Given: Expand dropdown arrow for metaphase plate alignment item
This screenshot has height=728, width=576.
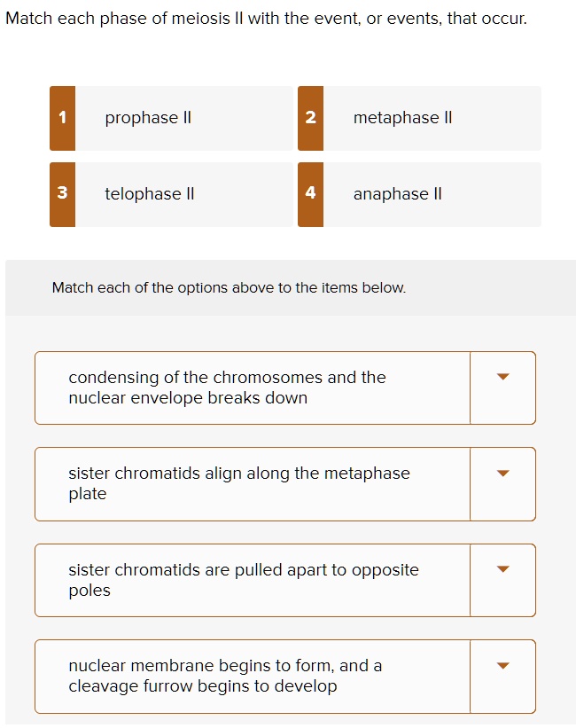Looking at the screenshot, I should [502, 474].
